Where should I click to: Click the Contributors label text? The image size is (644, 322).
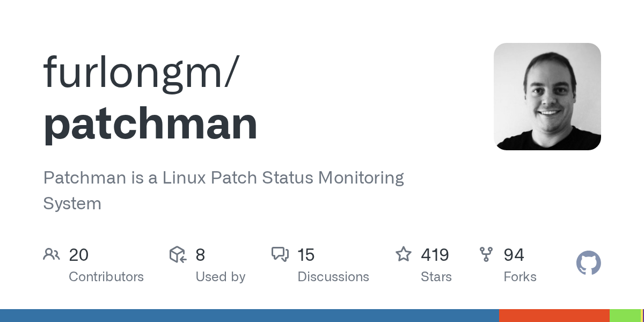pyautogui.click(x=106, y=277)
